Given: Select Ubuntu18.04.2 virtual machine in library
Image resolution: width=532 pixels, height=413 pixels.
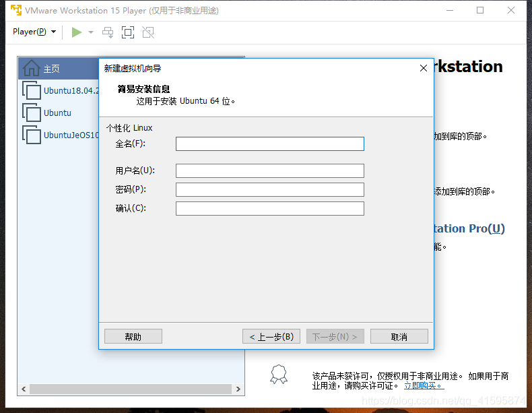Looking at the screenshot, I should point(59,90).
